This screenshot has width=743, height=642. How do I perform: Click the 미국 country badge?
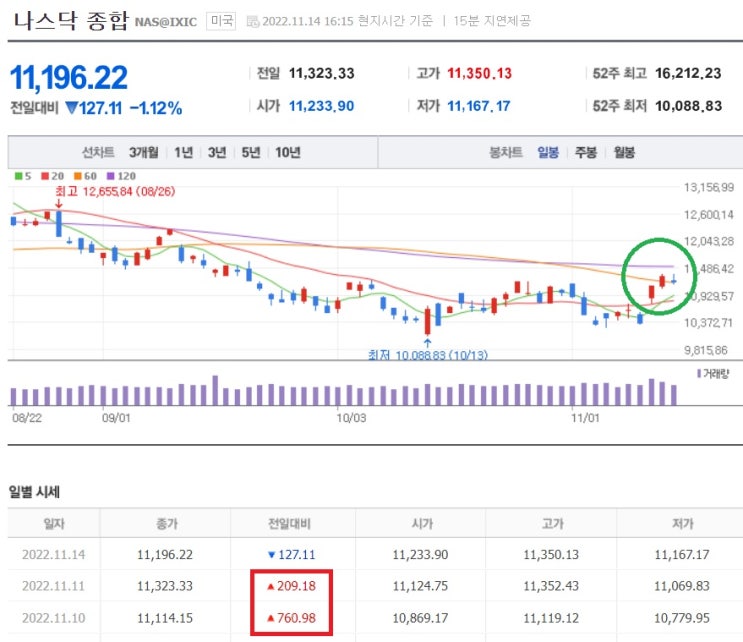pyautogui.click(x=221, y=21)
